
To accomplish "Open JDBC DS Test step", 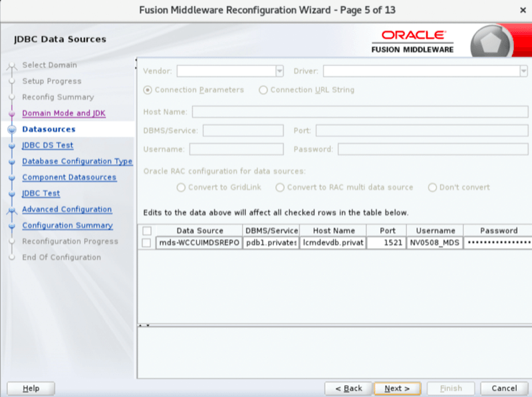I will pos(47,145).
